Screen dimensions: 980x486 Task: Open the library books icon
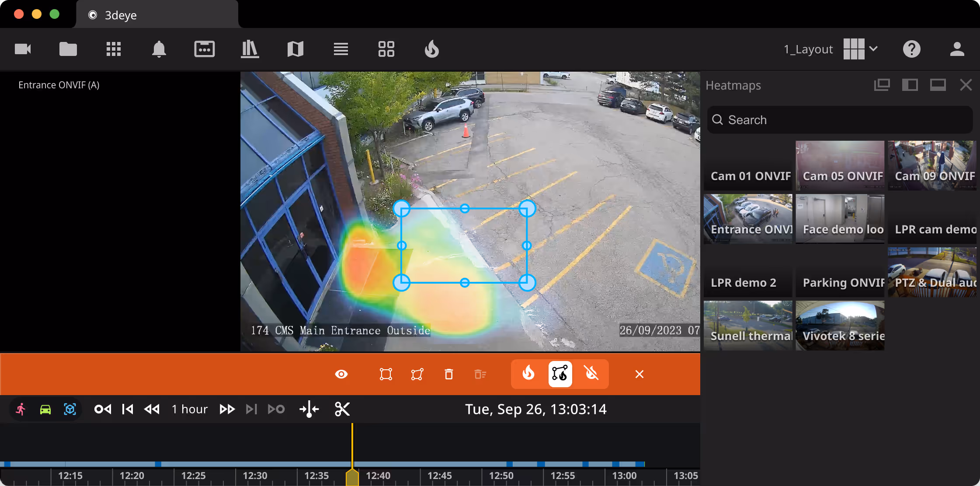coord(250,49)
